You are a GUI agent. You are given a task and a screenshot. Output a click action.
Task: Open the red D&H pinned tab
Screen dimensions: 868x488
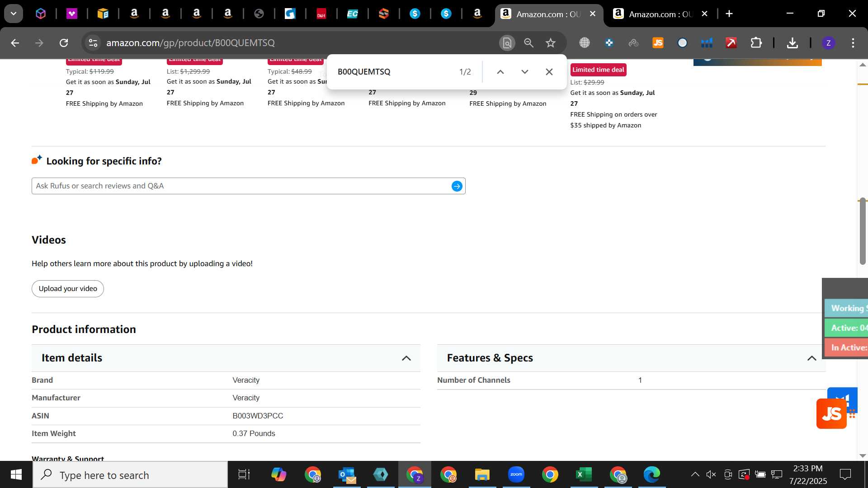coord(321,14)
